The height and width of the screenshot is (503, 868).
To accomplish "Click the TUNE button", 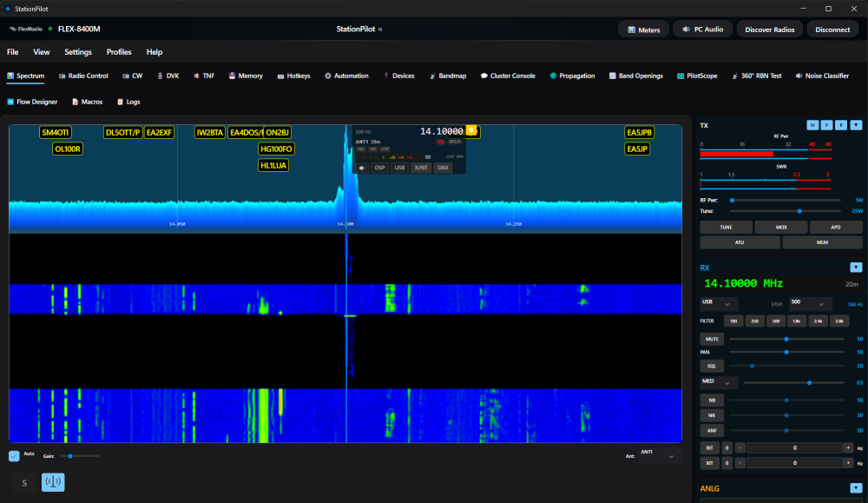I will click(x=725, y=227).
